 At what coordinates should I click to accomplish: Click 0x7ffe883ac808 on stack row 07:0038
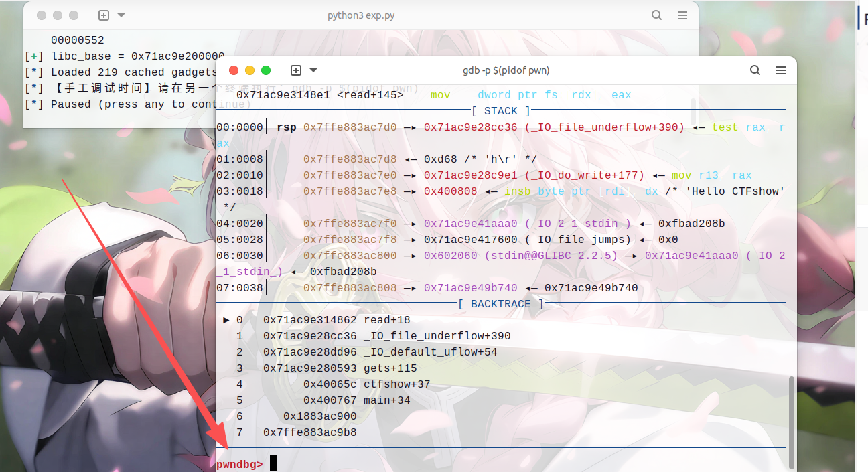point(350,288)
